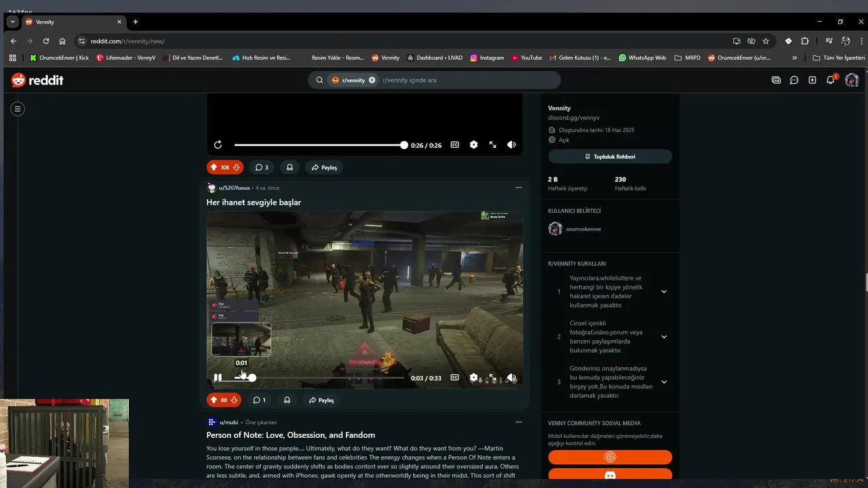Open Reddit chat icon in header
The image size is (868, 488).
pos(794,80)
